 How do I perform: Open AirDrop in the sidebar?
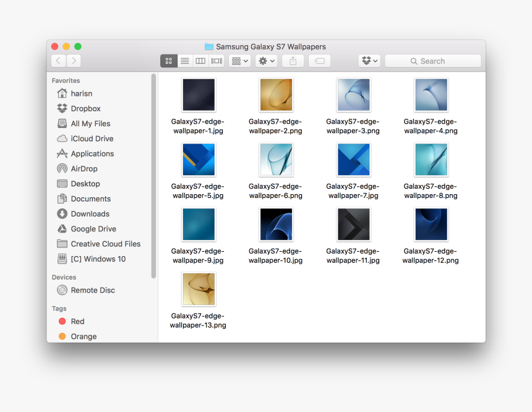[x=84, y=169]
